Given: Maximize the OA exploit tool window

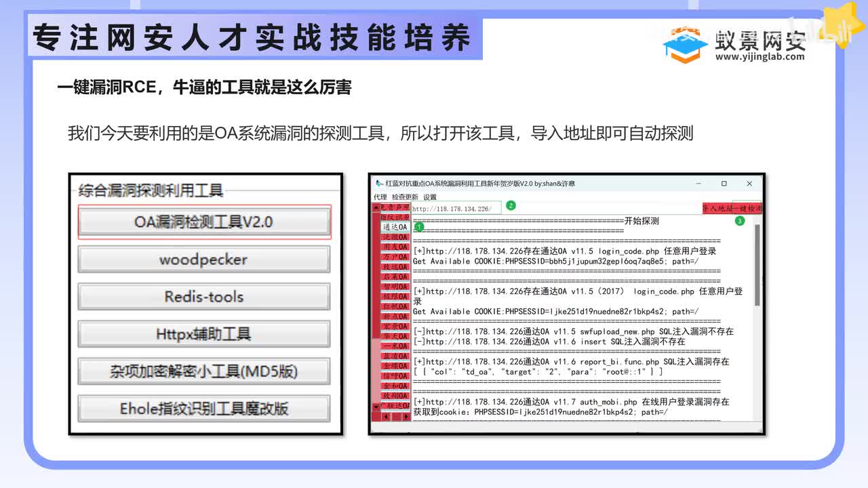Looking at the screenshot, I should [724, 184].
